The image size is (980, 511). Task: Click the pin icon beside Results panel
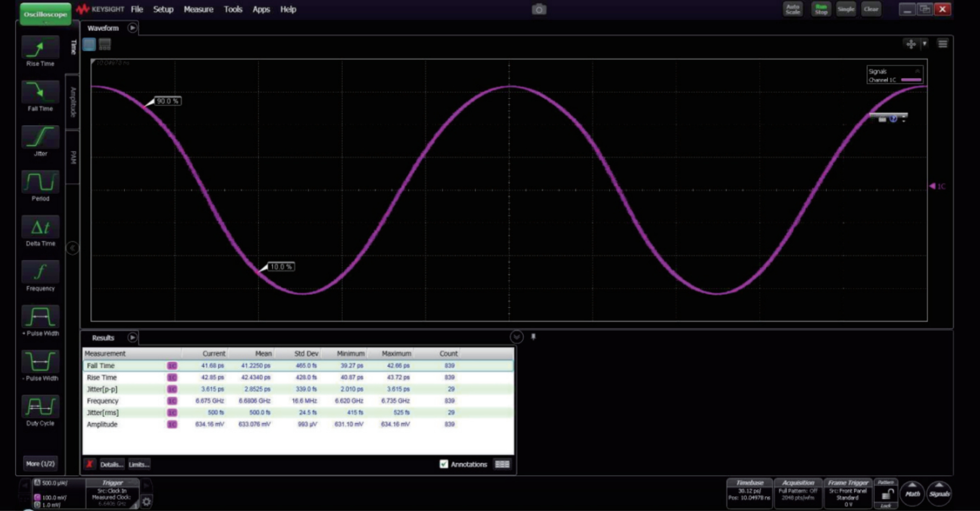click(x=533, y=336)
